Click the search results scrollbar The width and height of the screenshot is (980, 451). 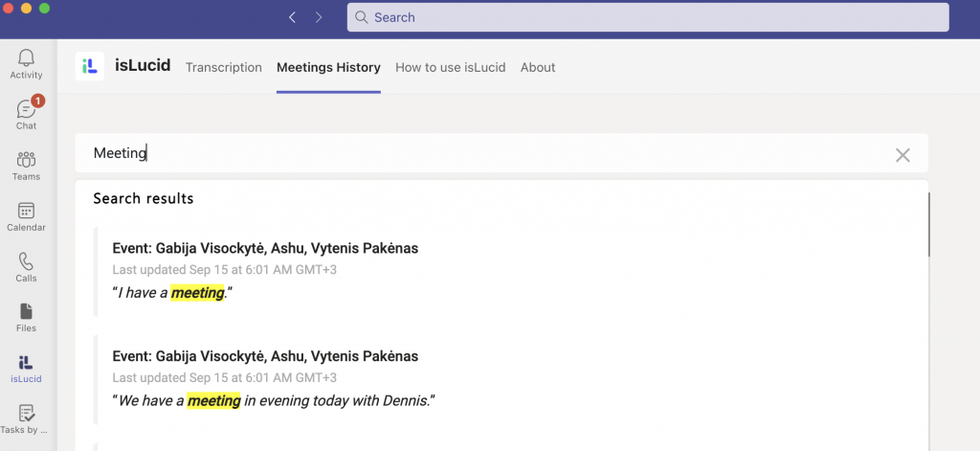(x=929, y=225)
